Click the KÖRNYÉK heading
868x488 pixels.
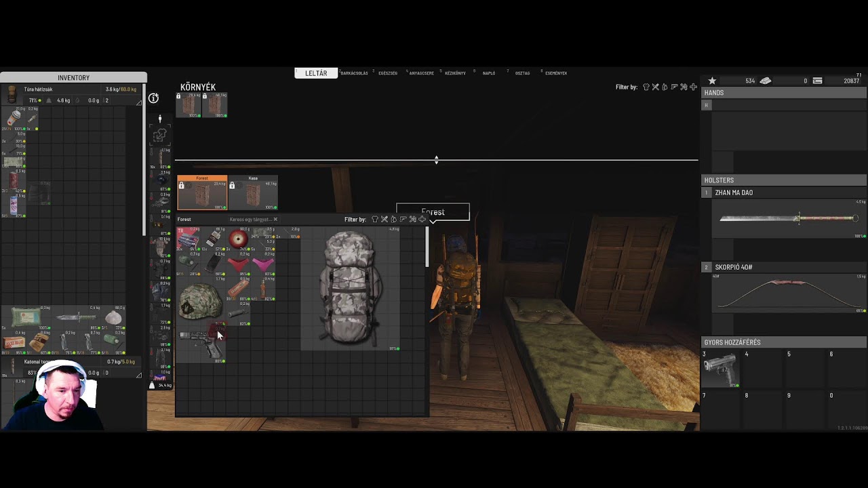(198, 87)
